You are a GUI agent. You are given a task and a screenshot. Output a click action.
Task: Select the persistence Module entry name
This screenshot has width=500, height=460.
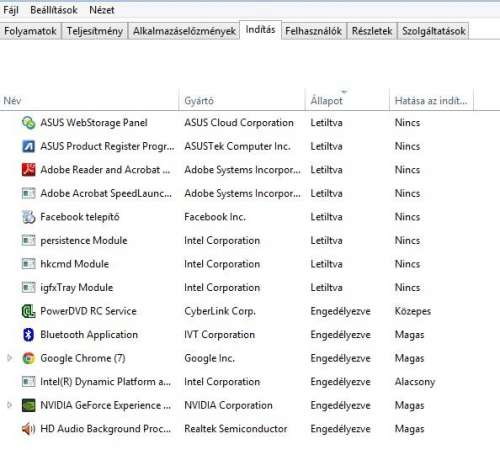[x=84, y=240]
